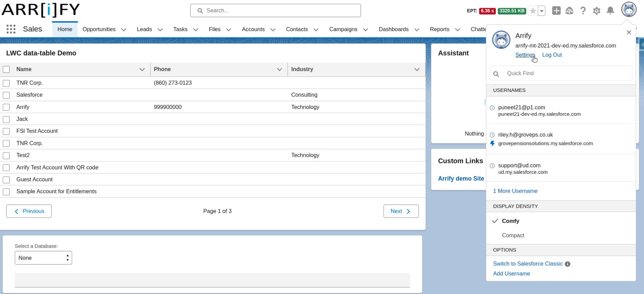Expand the Opportunities tab dropdown chevron
This screenshot has height=294, width=644.
click(x=124, y=30)
